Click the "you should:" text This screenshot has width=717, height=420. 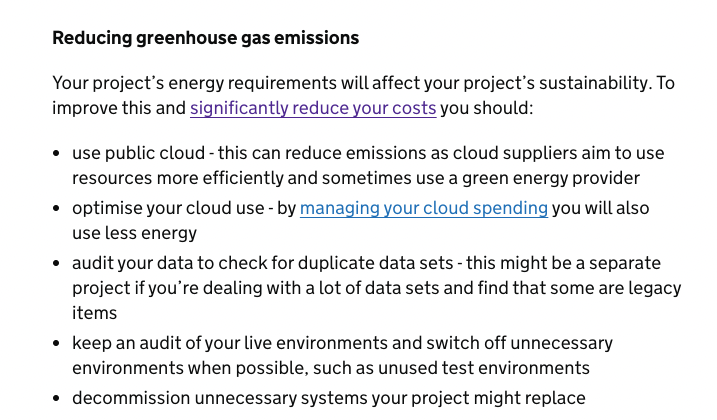(x=487, y=108)
